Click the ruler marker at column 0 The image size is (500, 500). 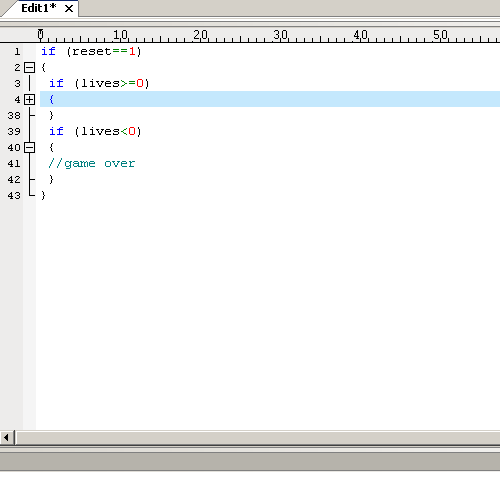(x=40, y=34)
